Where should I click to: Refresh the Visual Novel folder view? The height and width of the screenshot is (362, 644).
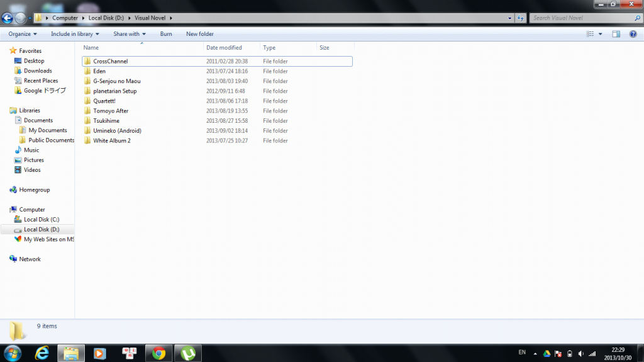coord(520,18)
